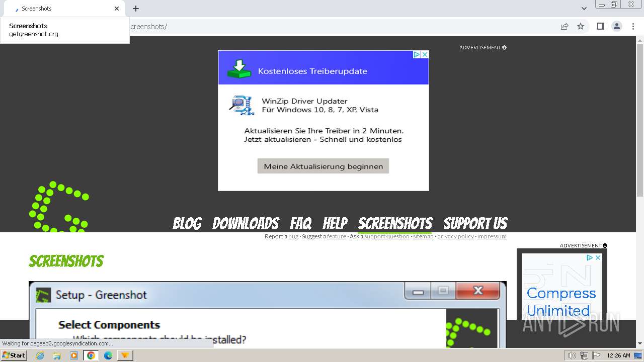Open the Screenshots menu item
644x362 pixels.
click(x=395, y=223)
